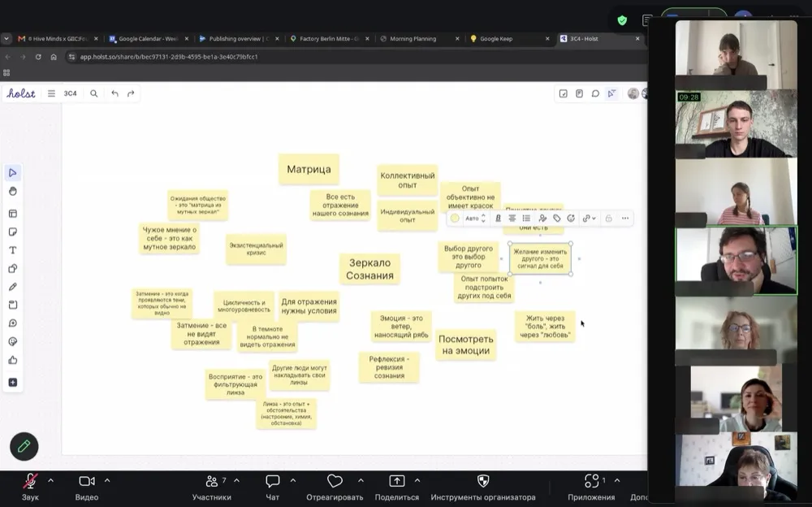Open the Авто font size selector
The width and height of the screenshot is (812, 507).
coord(475,219)
